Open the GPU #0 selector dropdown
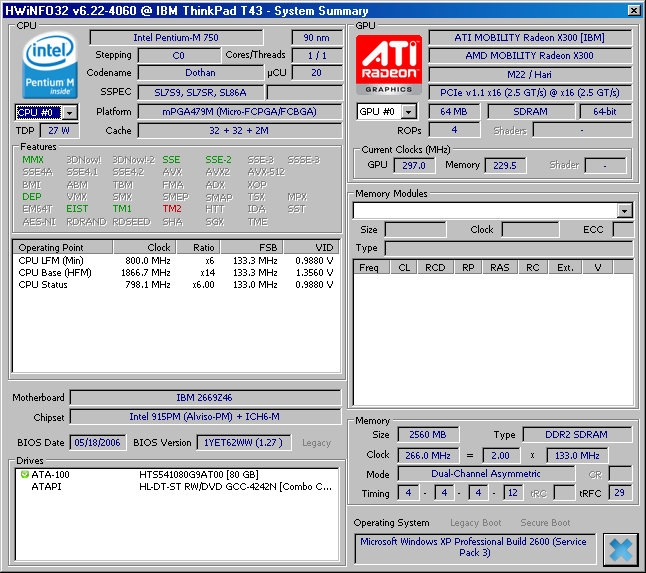The width and height of the screenshot is (646, 573). click(408, 112)
